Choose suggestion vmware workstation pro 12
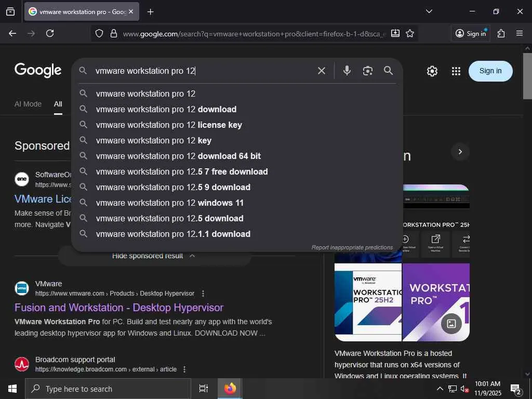532x399 pixels. [x=237, y=94]
